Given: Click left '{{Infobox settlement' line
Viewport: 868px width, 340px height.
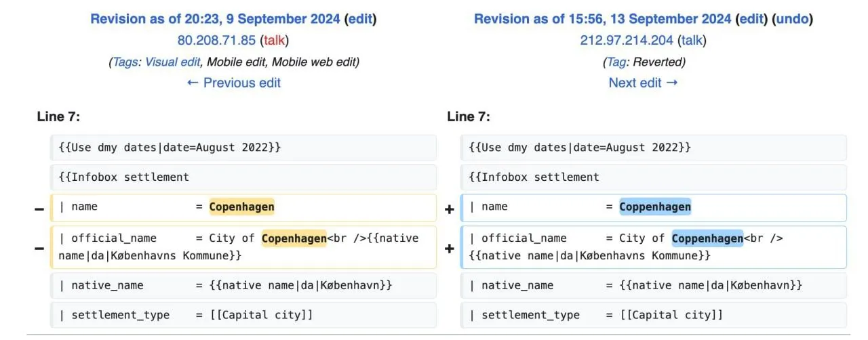Looking at the screenshot, I should pyautogui.click(x=243, y=177).
